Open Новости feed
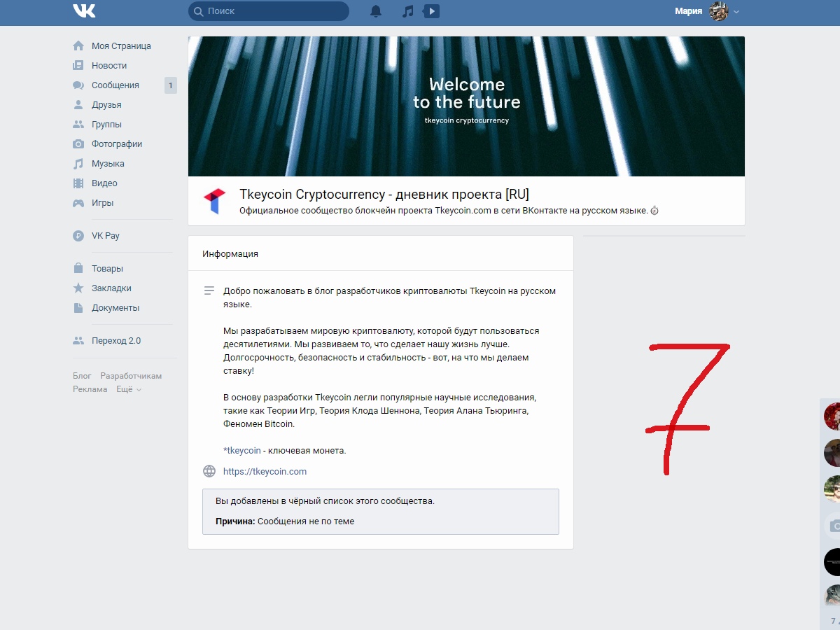Screen dimensions: 840x630 109,65
